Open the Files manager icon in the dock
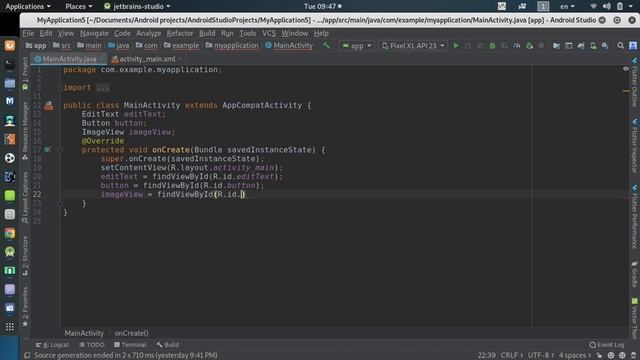 point(10,83)
